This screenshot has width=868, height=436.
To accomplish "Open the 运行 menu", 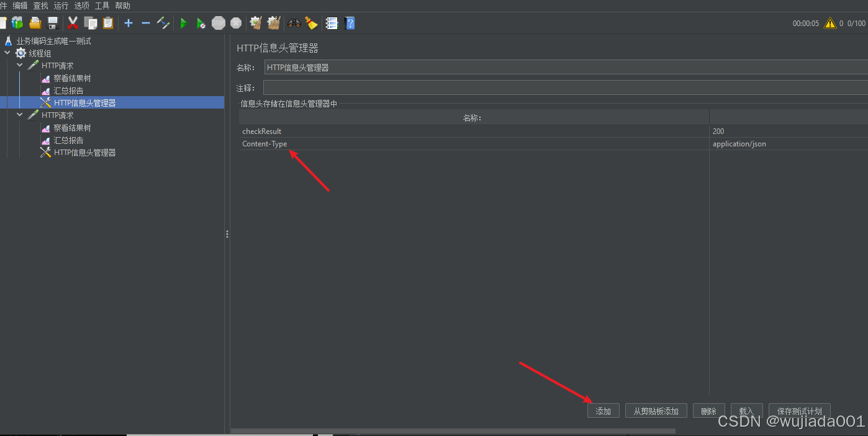I will [61, 6].
